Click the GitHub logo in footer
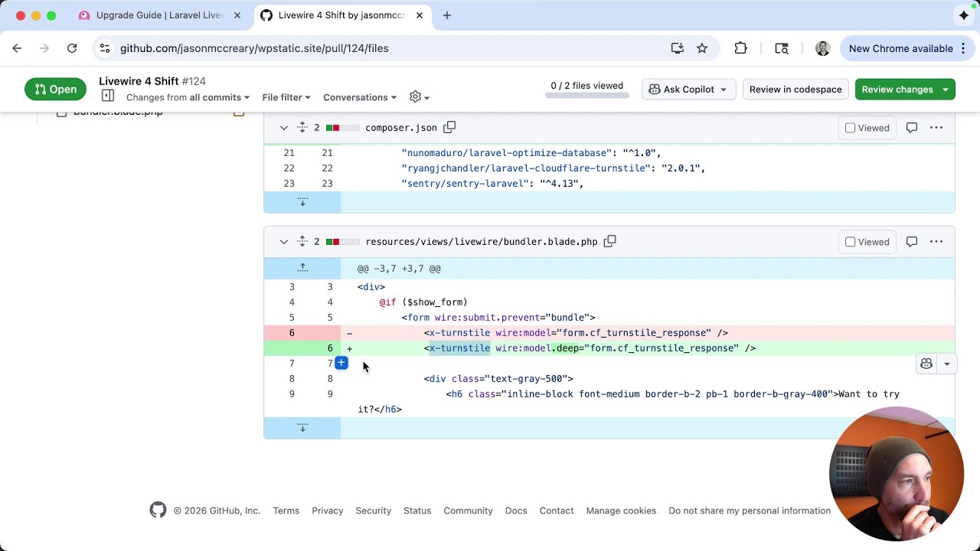The height and width of the screenshot is (551, 980). click(x=158, y=510)
